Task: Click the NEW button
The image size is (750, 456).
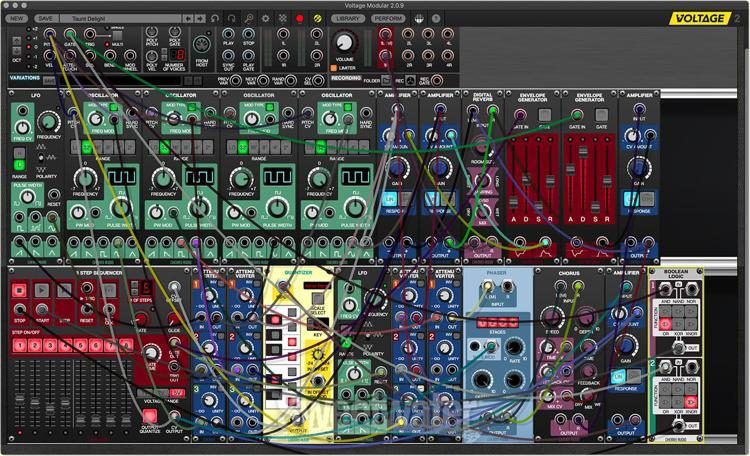Action: pyautogui.click(x=17, y=19)
